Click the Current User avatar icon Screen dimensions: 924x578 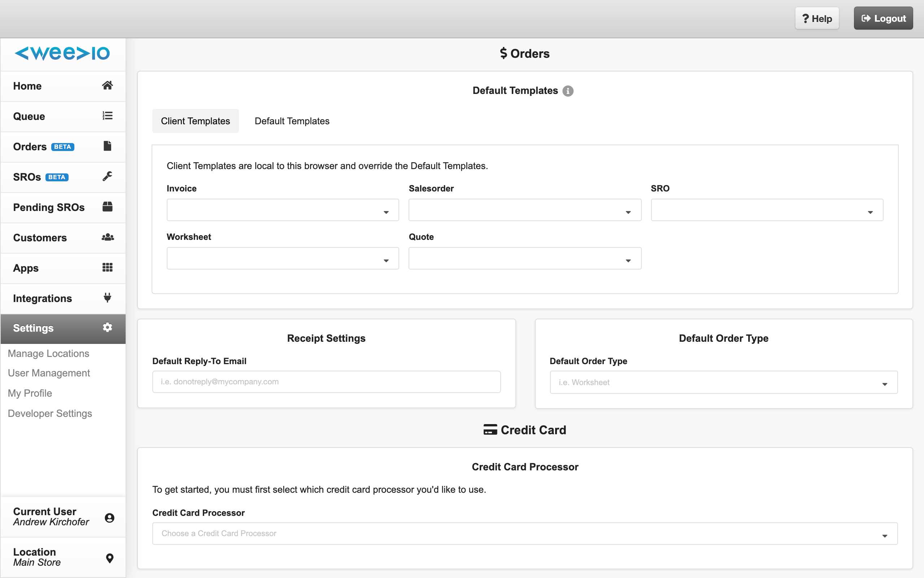coord(110,518)
